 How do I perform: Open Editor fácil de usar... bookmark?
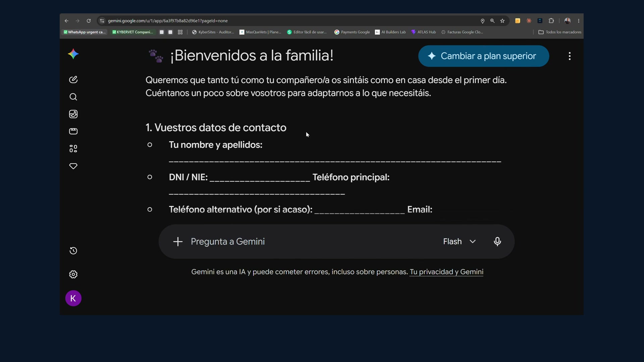[307, 32]
